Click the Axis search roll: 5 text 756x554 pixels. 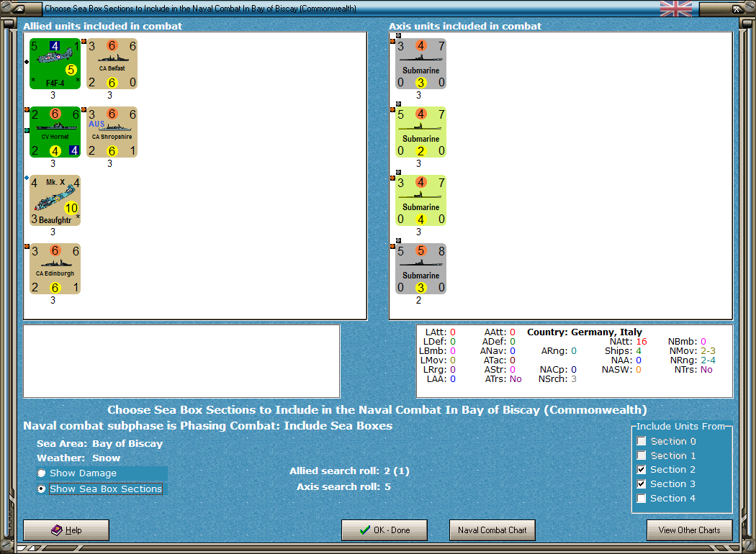(x=343, y=486)
